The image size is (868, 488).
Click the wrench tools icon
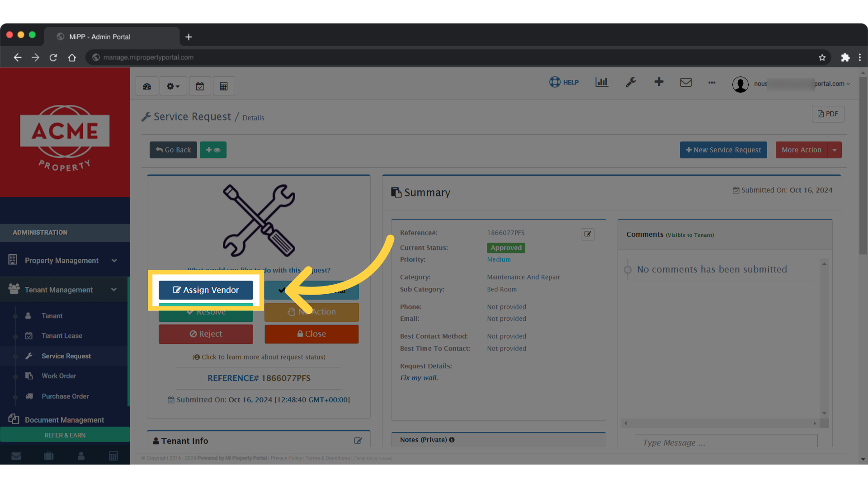[631, 82]
